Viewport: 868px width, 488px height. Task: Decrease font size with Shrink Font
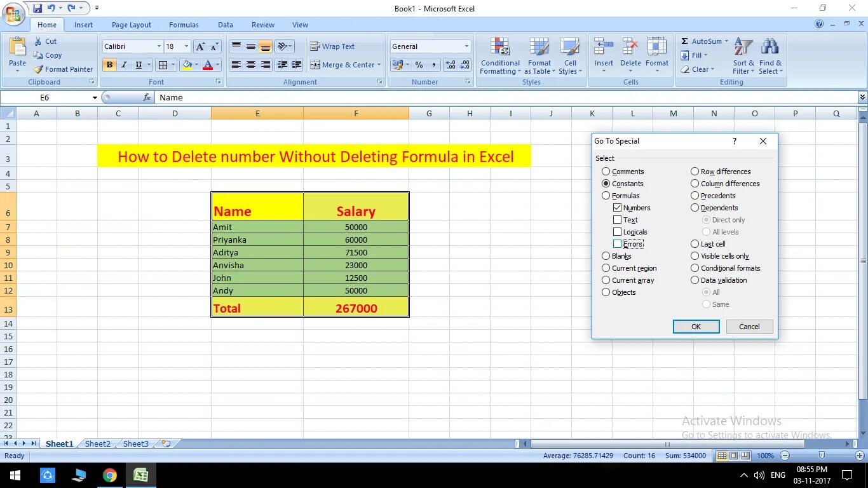(x=214, y=46)
